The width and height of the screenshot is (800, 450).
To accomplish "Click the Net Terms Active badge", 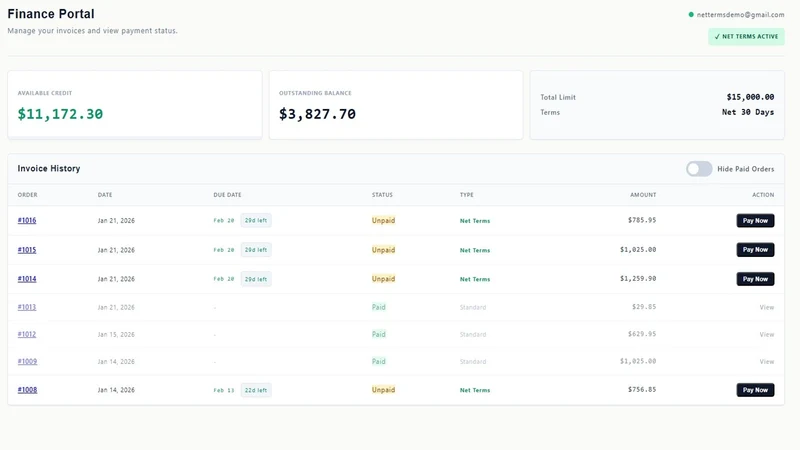I will [746, 37].
